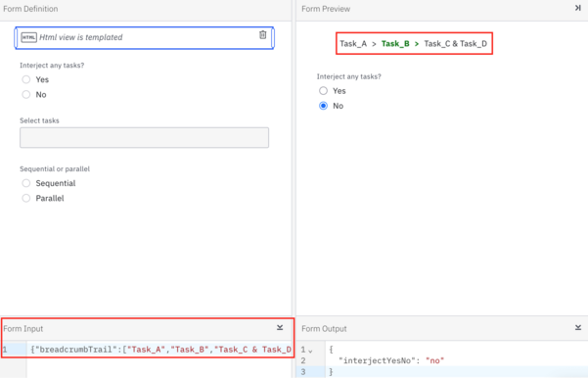Click the 'Html view is templated' element
588x378 pixels.
pos(144,37)
